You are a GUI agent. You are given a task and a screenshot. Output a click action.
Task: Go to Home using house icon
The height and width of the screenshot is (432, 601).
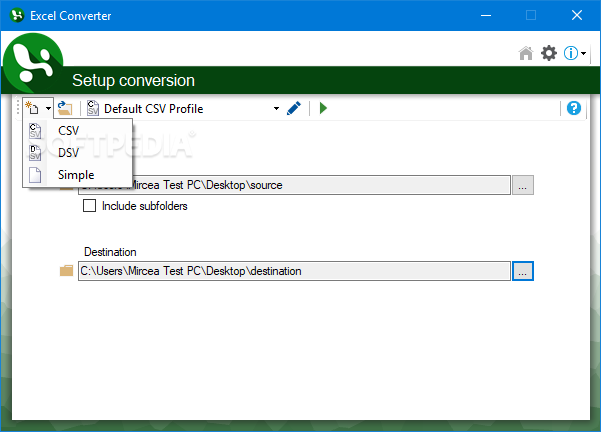pos(526,53)
